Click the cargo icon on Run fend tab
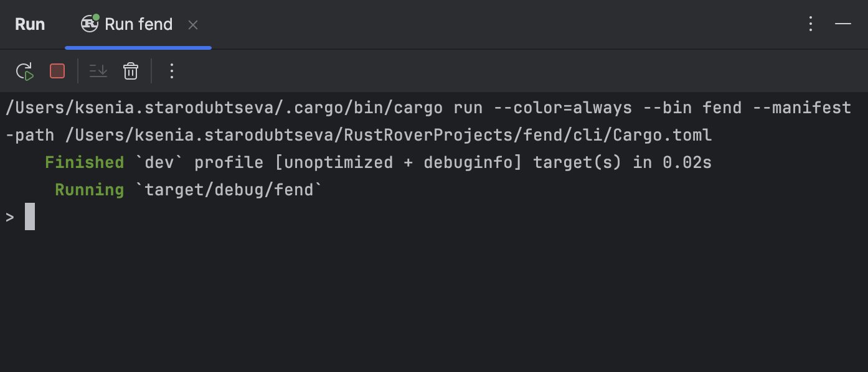This screenshot has height=372, width=868. coord(89,24)
